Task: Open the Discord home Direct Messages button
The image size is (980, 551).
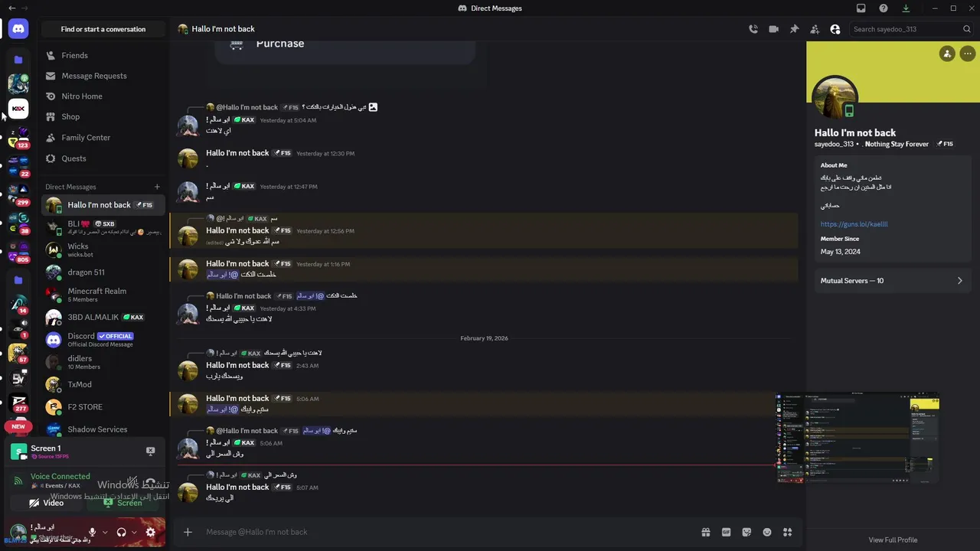Action: coord(18,29)
